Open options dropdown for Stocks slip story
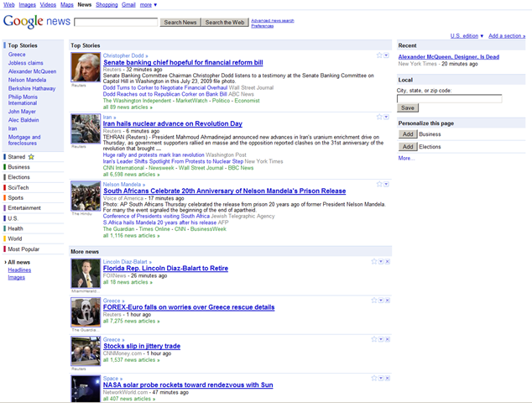Image resolution: width=532 pixels, height=403 pixels. 381,339
